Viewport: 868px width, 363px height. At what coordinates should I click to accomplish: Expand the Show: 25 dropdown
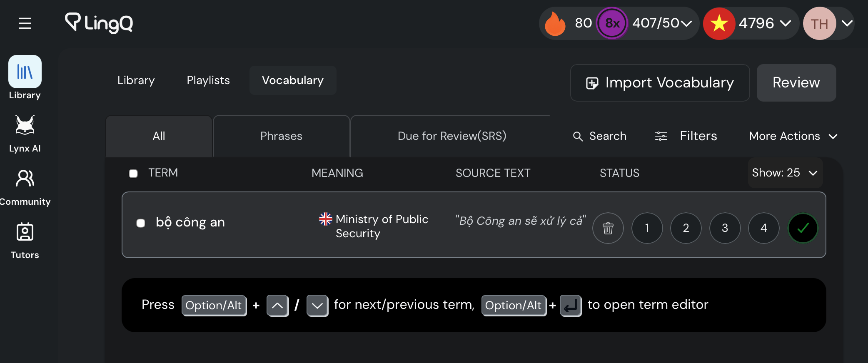785,173
